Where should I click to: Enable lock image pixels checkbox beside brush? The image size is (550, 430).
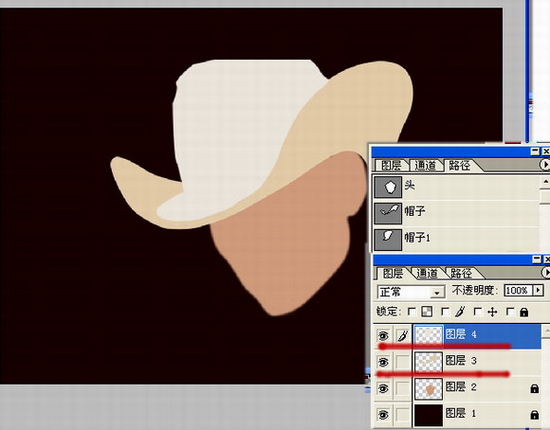pos(445,311)
